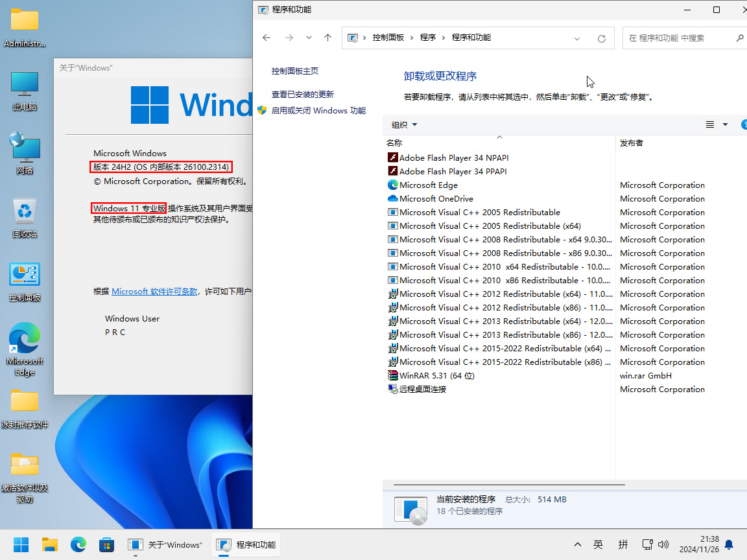Viewport: 747px width, 560px height.
Task: Select Visual C++ 2015-2022 Redistributable (x86)
Action: tap(499, 362)
